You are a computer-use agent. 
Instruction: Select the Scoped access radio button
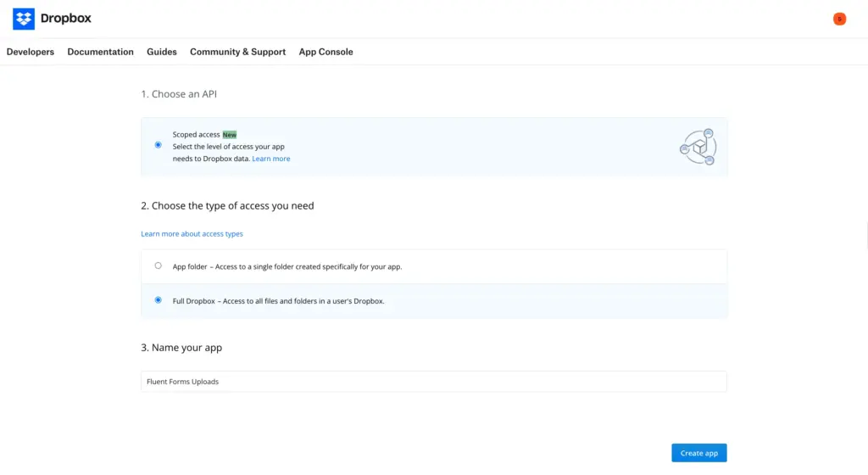[159, 145]
